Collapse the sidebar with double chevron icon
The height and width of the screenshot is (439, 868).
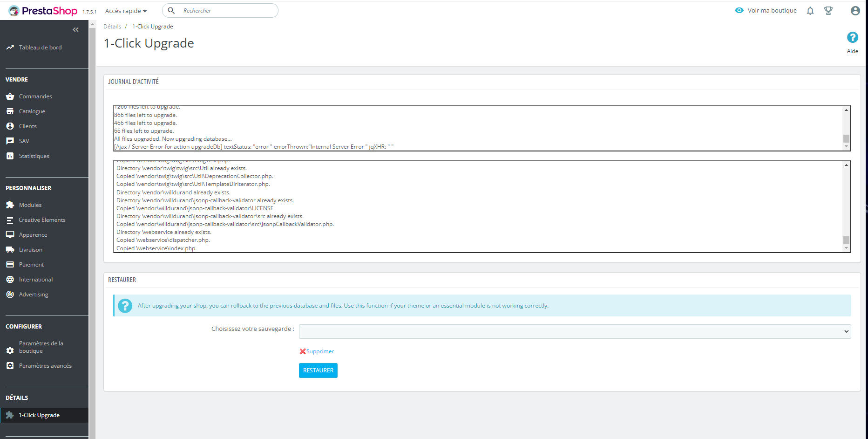(x=75, y=29)
